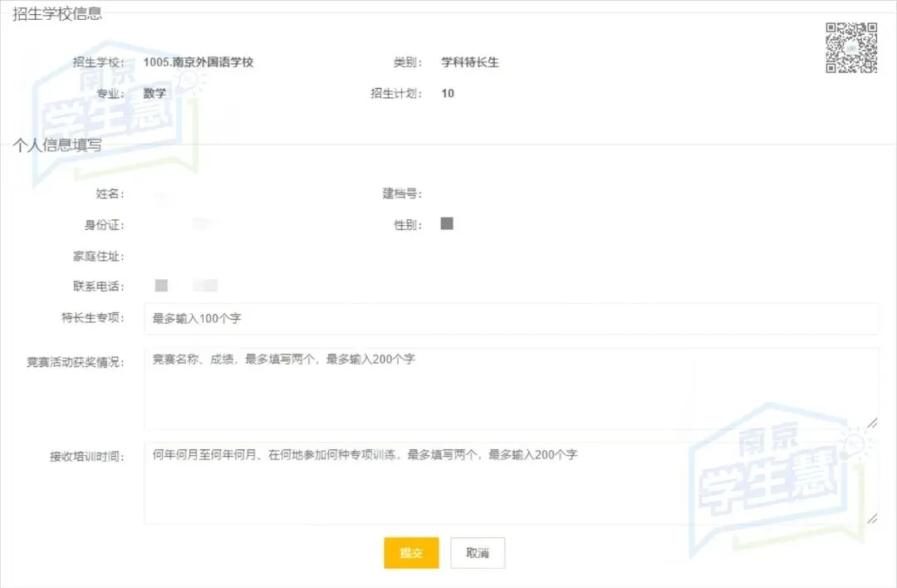This screenshot has height=588, width=897.
Task: Click the 专业 label
Action: 110,93
